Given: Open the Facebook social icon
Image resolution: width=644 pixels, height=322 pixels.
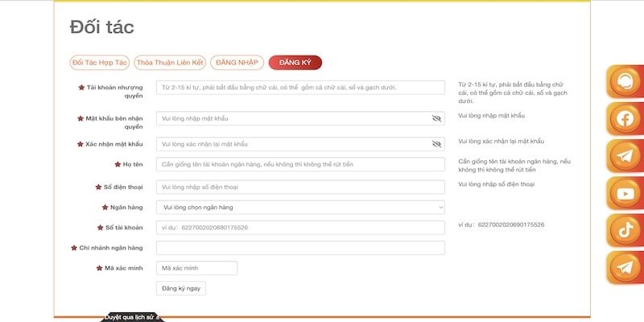Looking at the screenshot, I should pos(625,119).
